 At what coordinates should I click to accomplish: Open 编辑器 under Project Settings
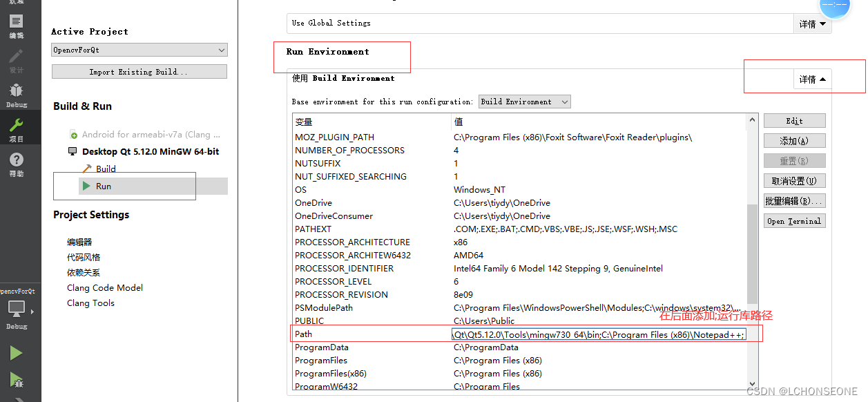point(79,242)
